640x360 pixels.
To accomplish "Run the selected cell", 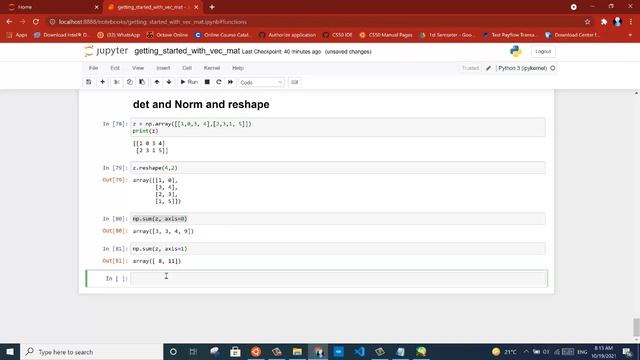I will (x=189, y=82).
